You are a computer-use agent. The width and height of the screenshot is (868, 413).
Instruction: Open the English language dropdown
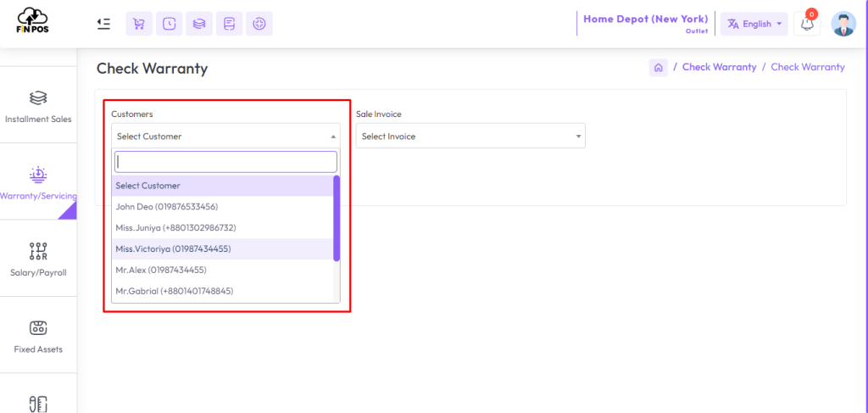754,24
